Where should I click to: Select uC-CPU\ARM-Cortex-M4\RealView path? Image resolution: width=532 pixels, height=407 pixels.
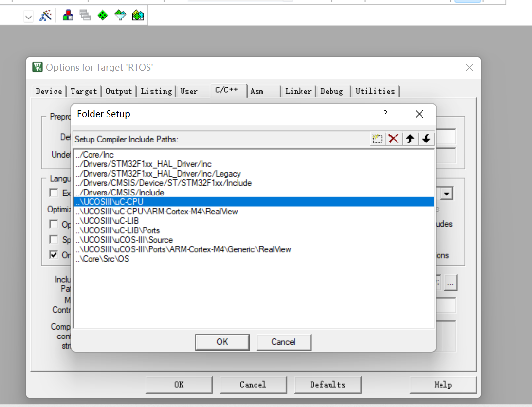coord(254,212)
